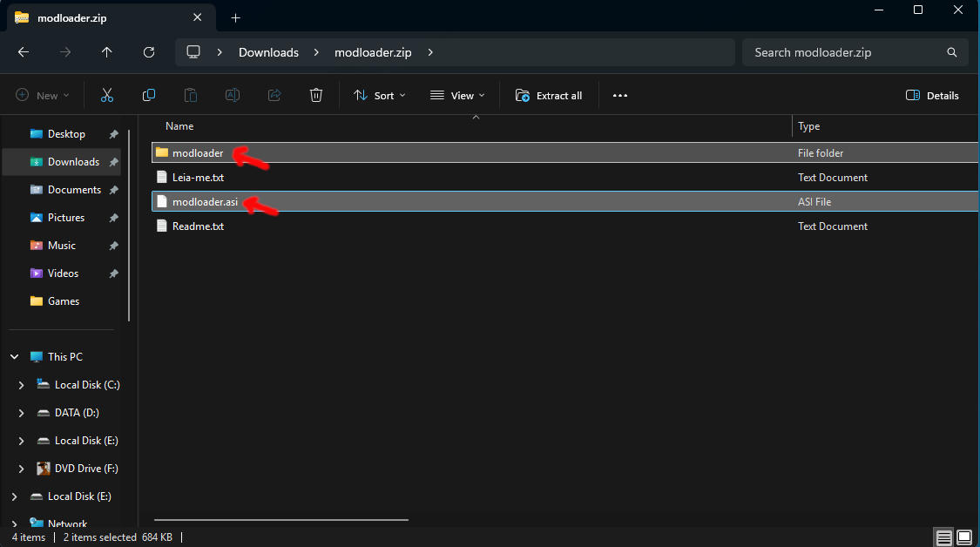Screen dimensions: 980x547
Task: Open Documents in the sidebar
Action: pos(74,189)
